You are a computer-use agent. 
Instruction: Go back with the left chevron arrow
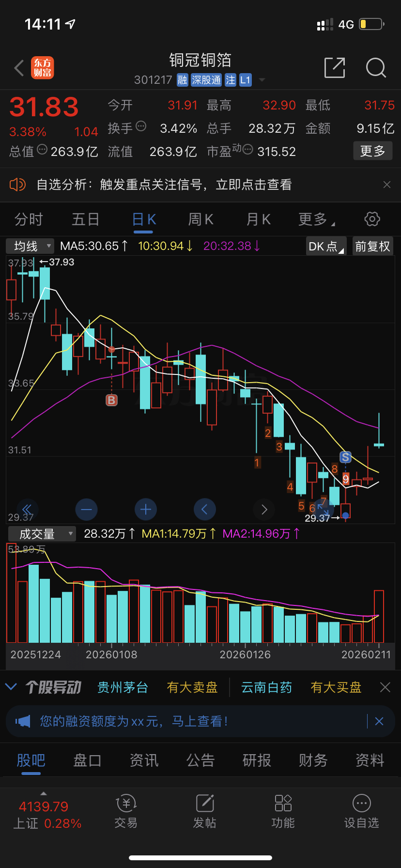[x=19, y=68]
